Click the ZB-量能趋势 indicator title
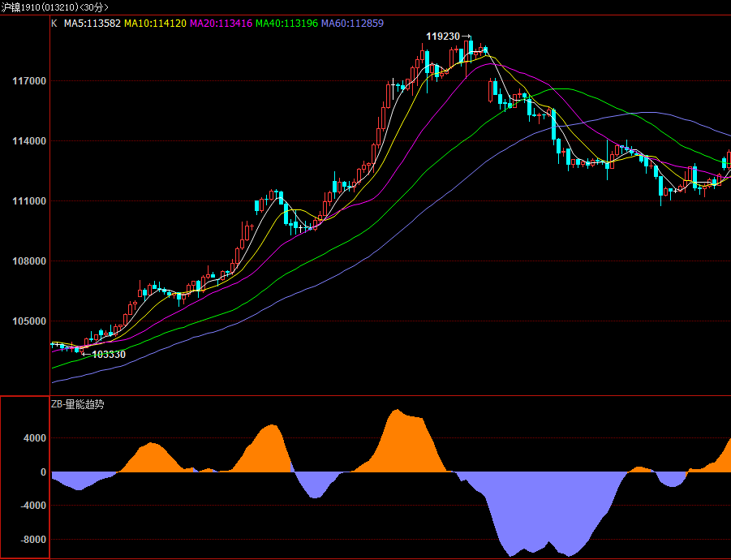Screen dimensions: 731x560 click(x=77, y=404)
